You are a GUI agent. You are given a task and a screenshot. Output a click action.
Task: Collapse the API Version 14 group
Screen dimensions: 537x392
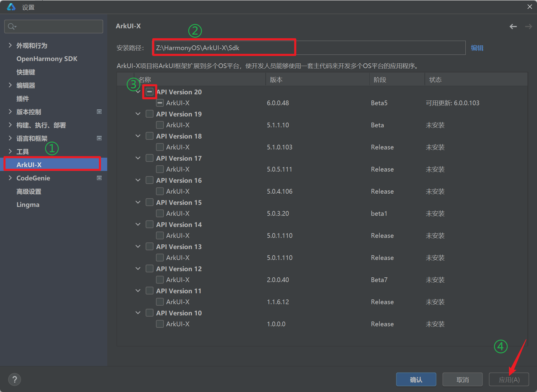[x=138, y=225]
